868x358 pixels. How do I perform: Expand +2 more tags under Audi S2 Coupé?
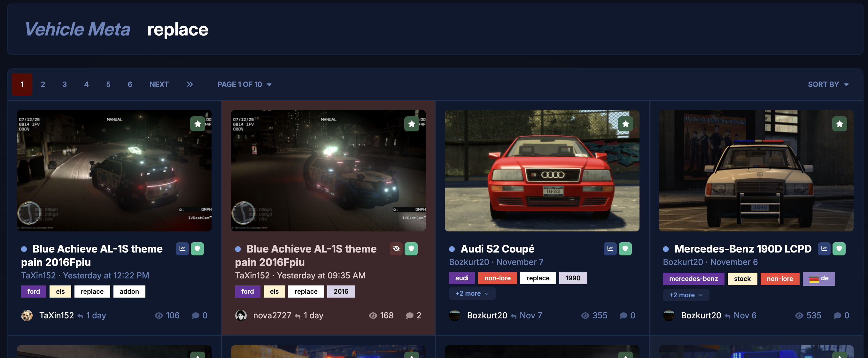click(472, 293)
